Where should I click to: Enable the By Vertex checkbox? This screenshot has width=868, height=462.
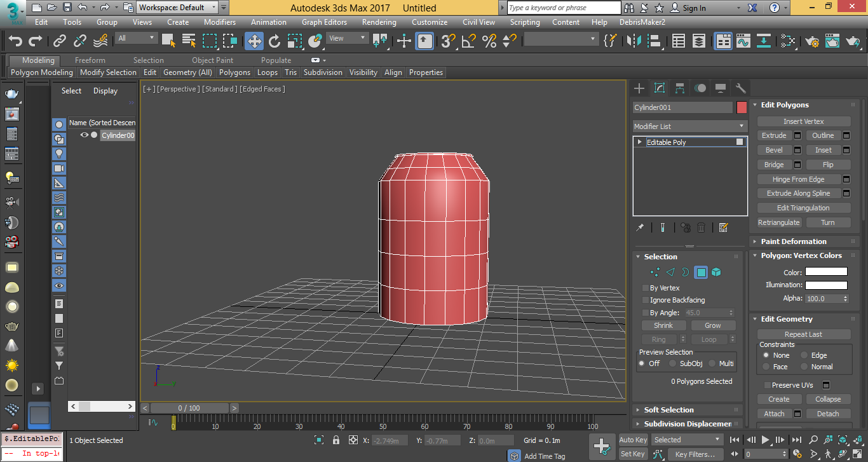646,288
